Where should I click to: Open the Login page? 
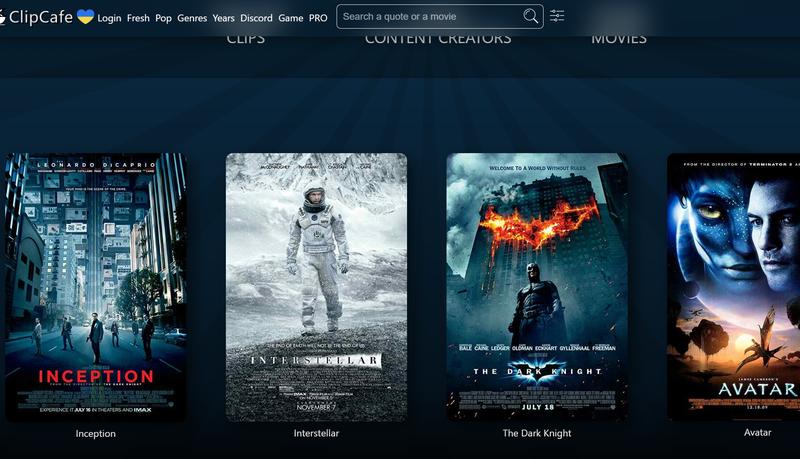click(x=109, y=18)
